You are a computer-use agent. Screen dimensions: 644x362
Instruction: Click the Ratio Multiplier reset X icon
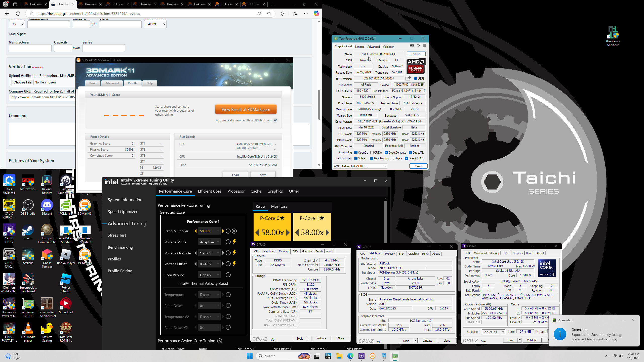234,231
